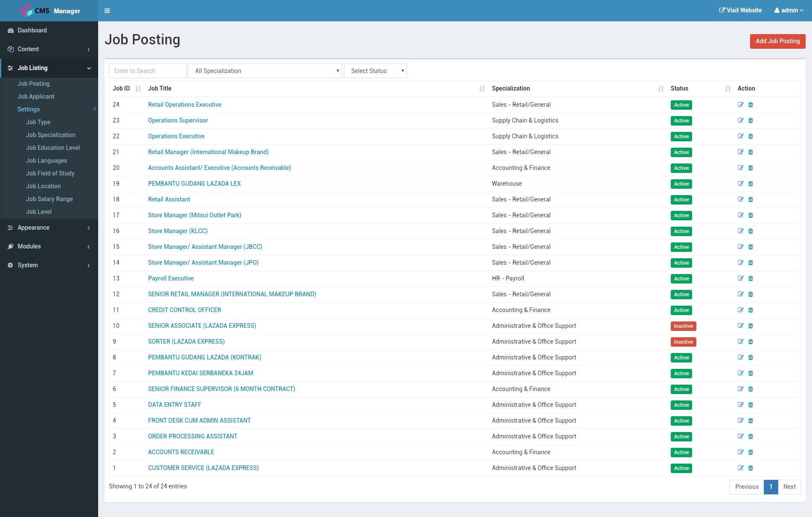Go to Dashboard in sidebar
Viewport: 812px width, 517px height.
click(x=32, y=30)
